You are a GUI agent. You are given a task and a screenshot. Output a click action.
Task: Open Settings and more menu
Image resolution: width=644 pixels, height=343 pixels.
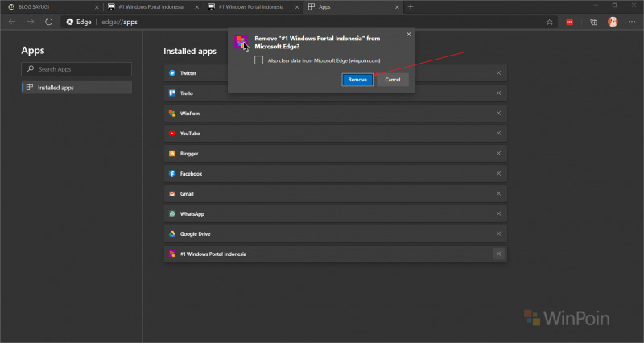coord(632,23)
